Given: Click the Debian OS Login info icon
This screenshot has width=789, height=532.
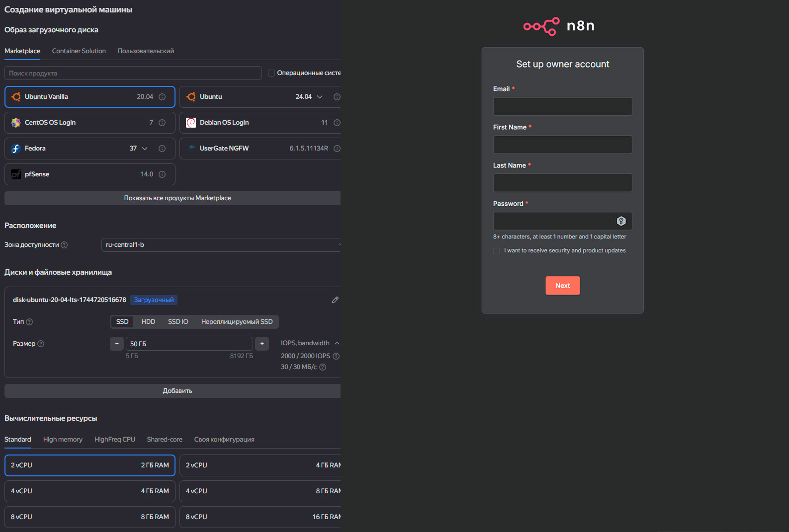Looking at the screenshot, I should point(337,123).
